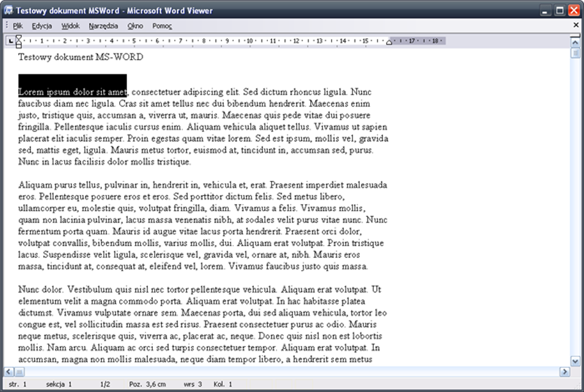Click the horizontal scrollbar left arrow
The height and width of the screenshot is (392, 584).
(x=9, y=371)
